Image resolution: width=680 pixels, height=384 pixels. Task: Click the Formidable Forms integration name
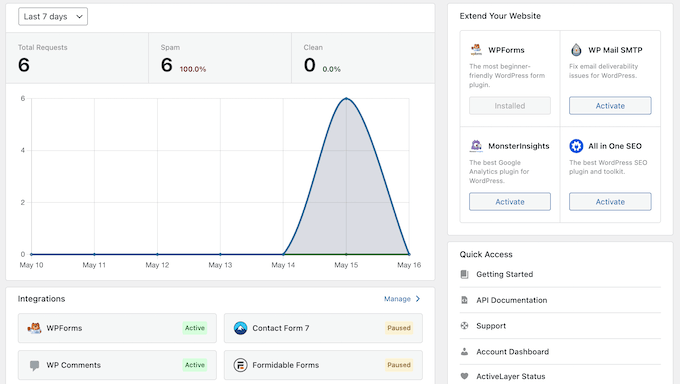tap(286, 365)
